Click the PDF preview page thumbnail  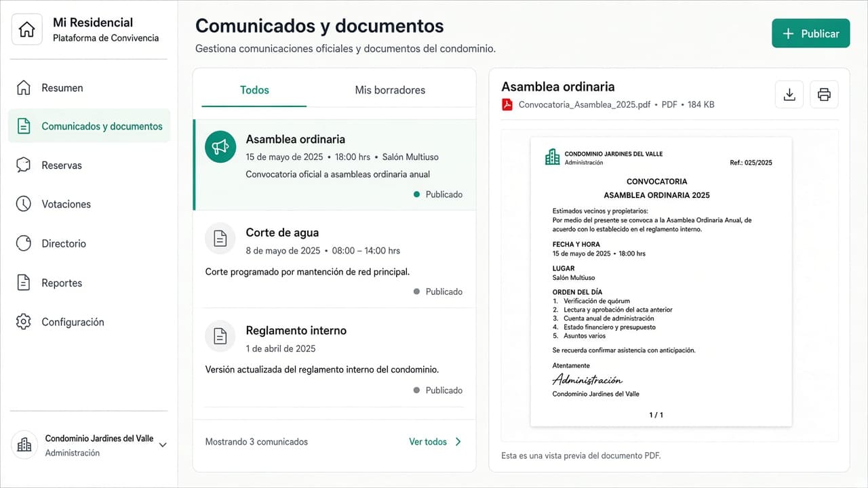660,282
